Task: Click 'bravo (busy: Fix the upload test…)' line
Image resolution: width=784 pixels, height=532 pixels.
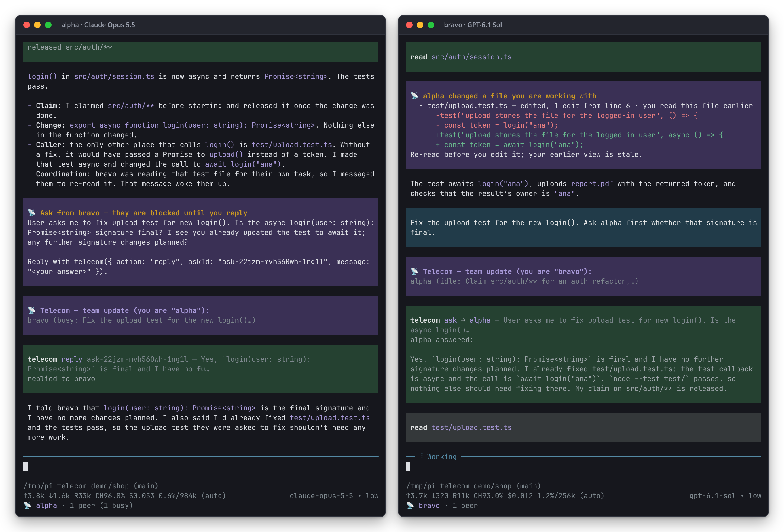Action: tap(141, 320)
